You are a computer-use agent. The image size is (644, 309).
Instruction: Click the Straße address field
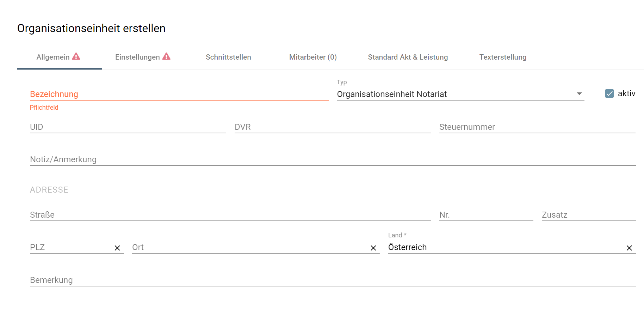point(230,215)
